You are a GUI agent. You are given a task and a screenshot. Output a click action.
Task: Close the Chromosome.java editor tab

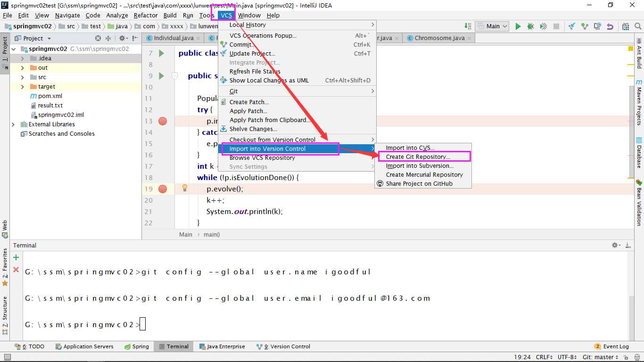coord(470,38)
